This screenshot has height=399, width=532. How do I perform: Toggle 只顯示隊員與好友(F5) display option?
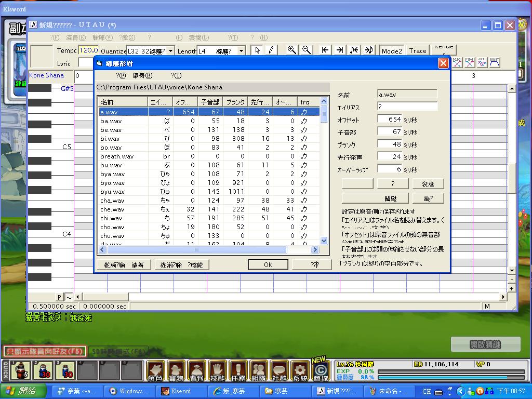(45, 352)
